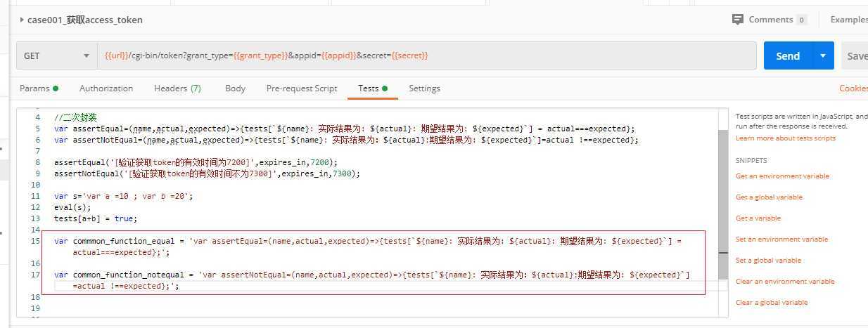Click the {{appid}} variable in URL

339,55
